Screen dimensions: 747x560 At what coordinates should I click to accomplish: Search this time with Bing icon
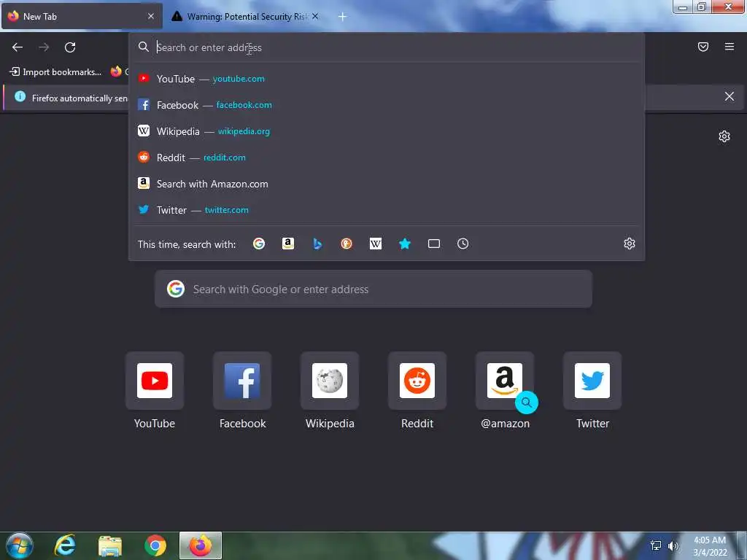[317, 244]
